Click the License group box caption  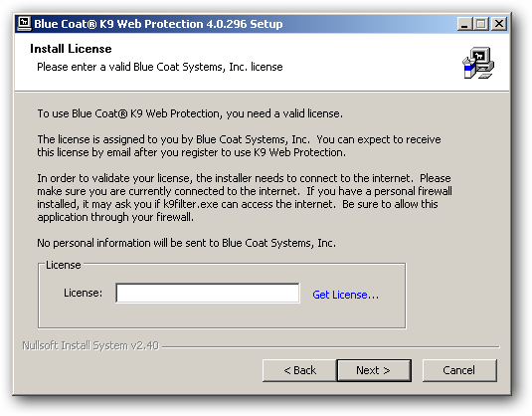pyautogui.click(x=64, y=265)
